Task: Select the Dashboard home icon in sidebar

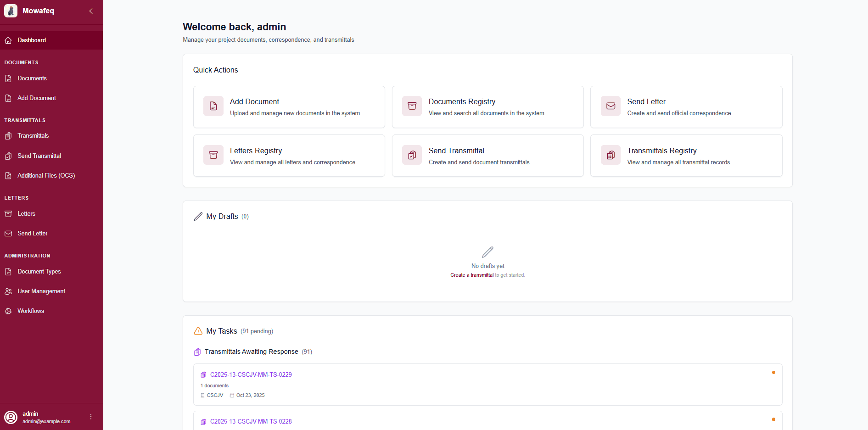Action: [8, 40]
